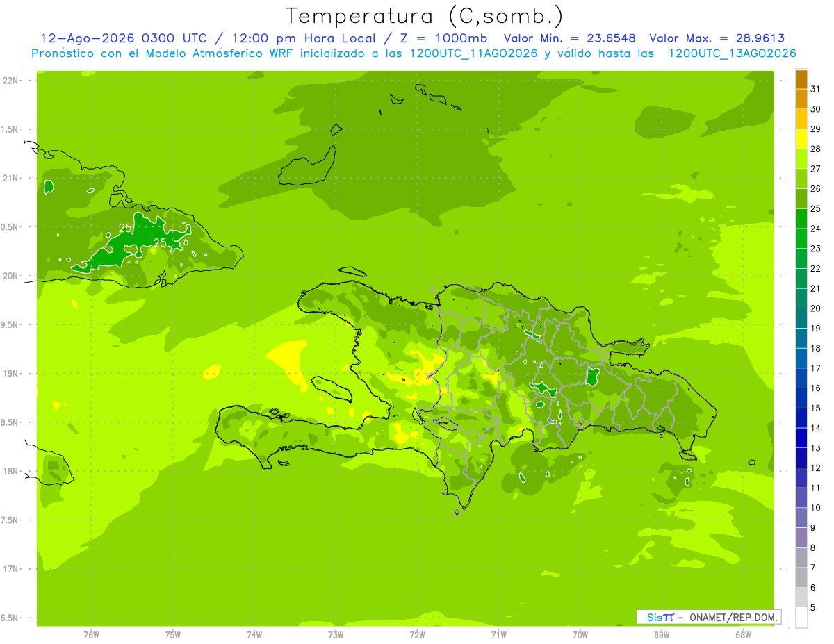This screenshot has width=834, height=644.
Task: Click the '0.5N' latitude axis label
Action: (10, 227)
